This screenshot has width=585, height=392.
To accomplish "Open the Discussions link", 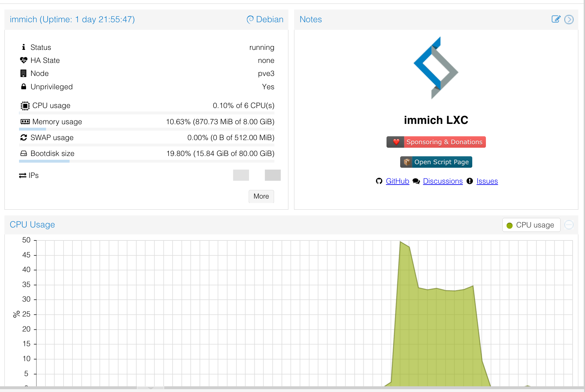I will tap(443, 181).
